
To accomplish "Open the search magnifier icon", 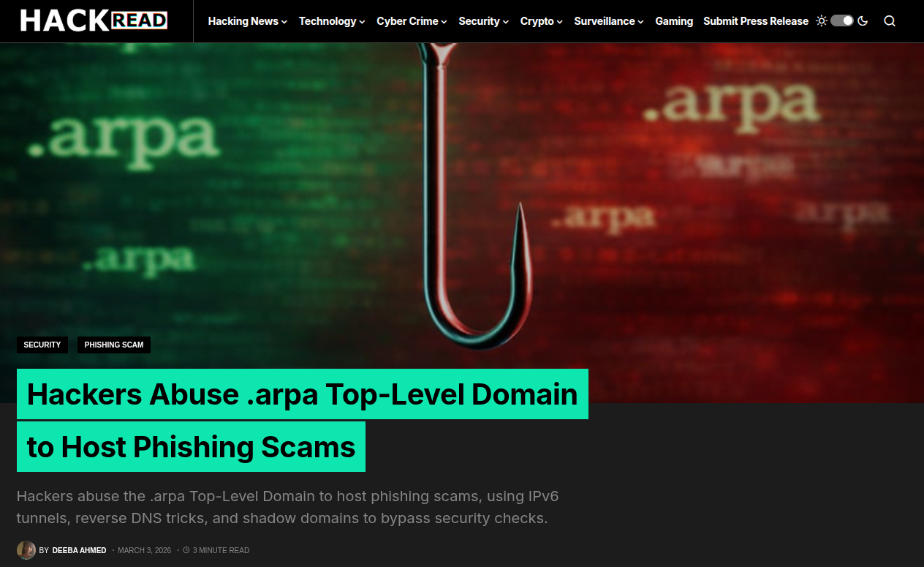I will 890,21.
